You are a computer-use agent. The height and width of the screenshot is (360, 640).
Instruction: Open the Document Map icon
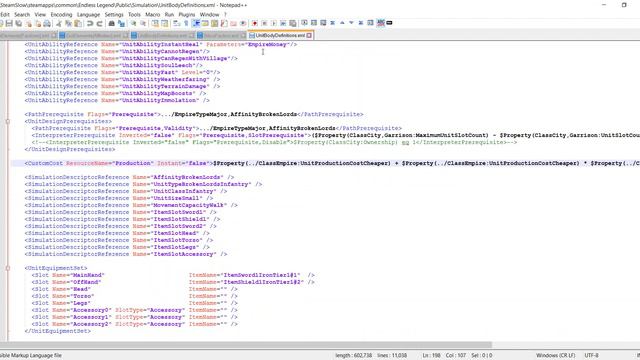tap(214, 23)
